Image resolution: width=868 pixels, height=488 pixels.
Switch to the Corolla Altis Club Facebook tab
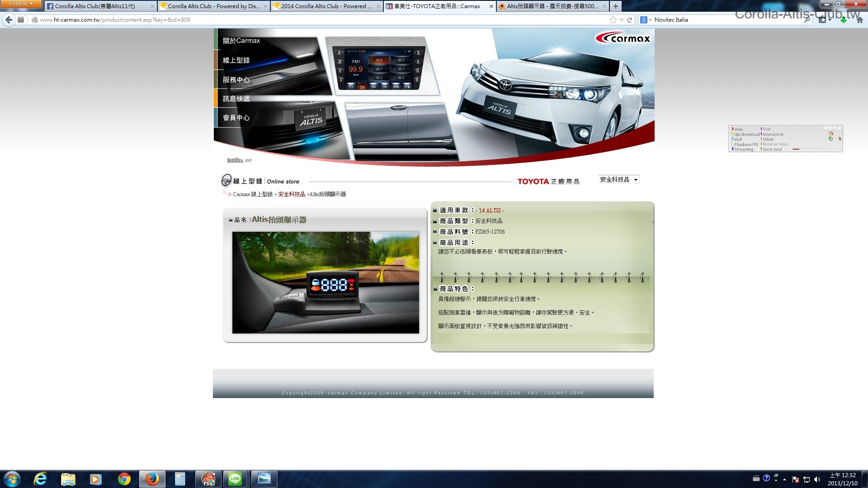tap(100, 6)
